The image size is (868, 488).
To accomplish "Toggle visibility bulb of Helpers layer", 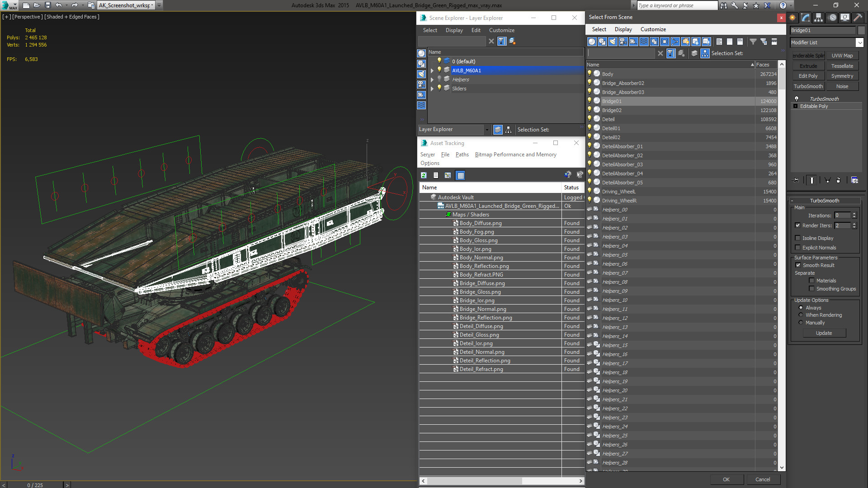I will tap(439, 79).
